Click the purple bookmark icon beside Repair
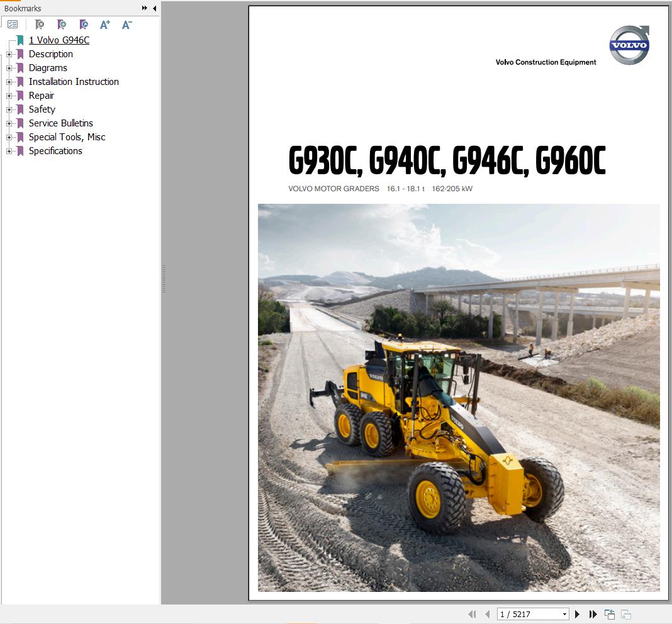 20,96
